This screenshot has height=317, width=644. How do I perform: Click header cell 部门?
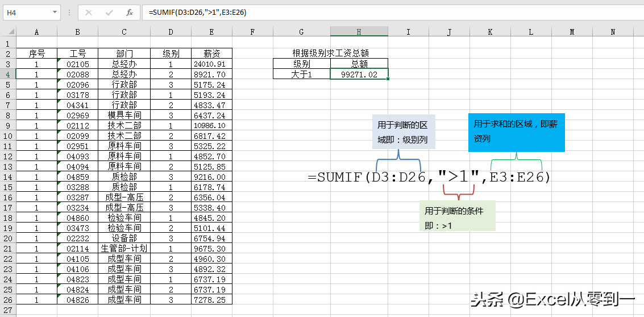[124, 53]
